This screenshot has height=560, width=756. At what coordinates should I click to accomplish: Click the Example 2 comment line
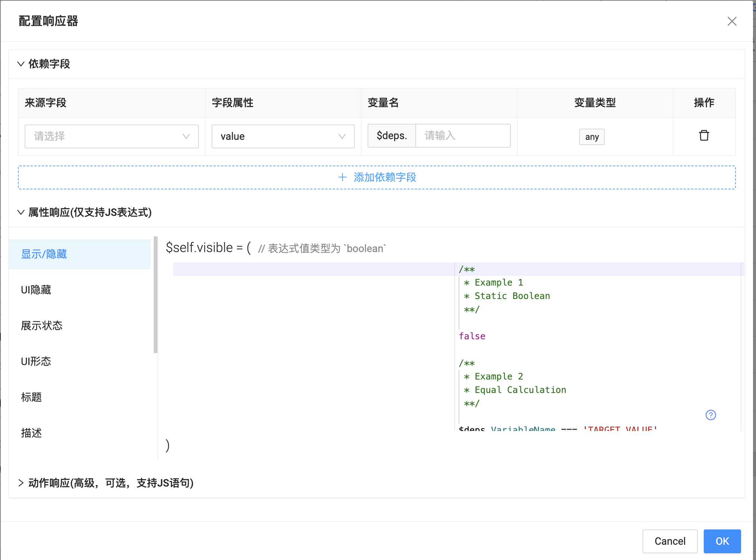coord(493,377)
